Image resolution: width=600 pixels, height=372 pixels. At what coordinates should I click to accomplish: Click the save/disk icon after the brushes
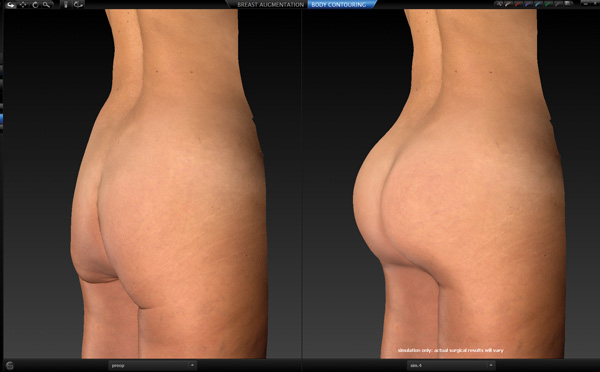(569, 4)
